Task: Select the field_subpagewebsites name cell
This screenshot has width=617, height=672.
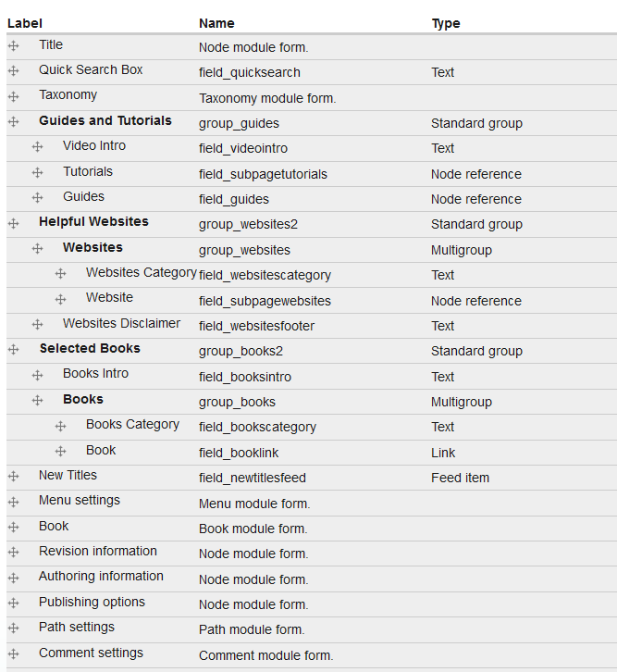Action: pyautogui.click(x=265, y=301)
